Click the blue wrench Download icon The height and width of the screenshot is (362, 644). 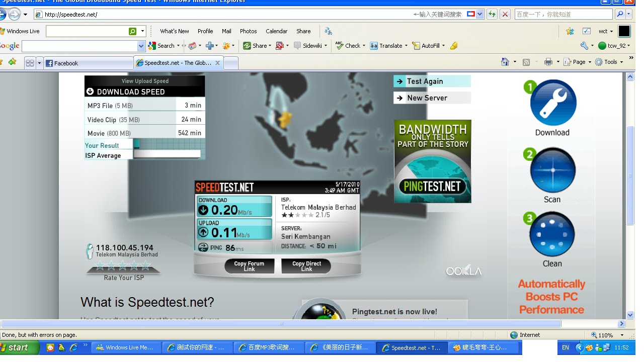[x=553, y=103]
